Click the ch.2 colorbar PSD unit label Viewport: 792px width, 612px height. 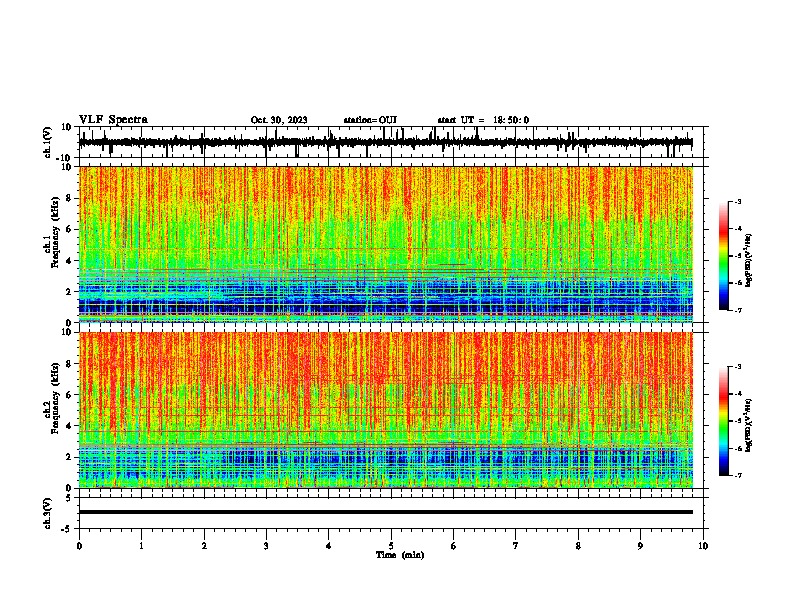tap(749, 426)
